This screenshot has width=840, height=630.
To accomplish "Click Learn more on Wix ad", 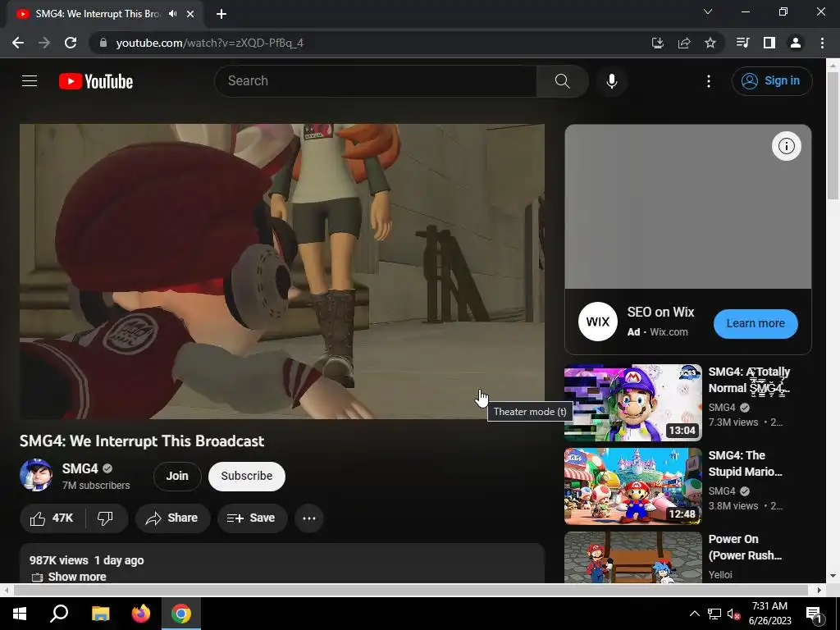I will click(756, 323).
